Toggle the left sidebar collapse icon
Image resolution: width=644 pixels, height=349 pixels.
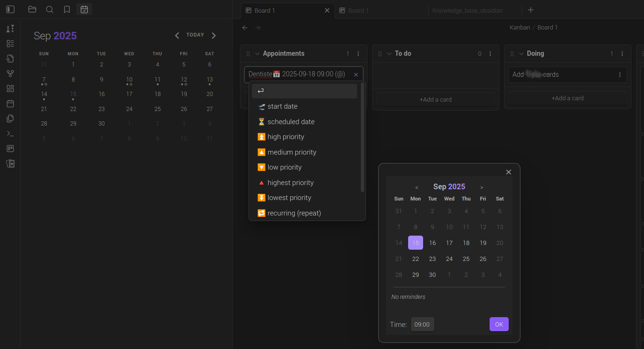point(10,9)
